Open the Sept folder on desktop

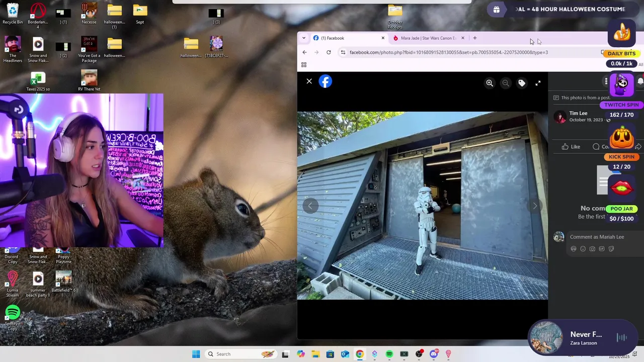140,14
